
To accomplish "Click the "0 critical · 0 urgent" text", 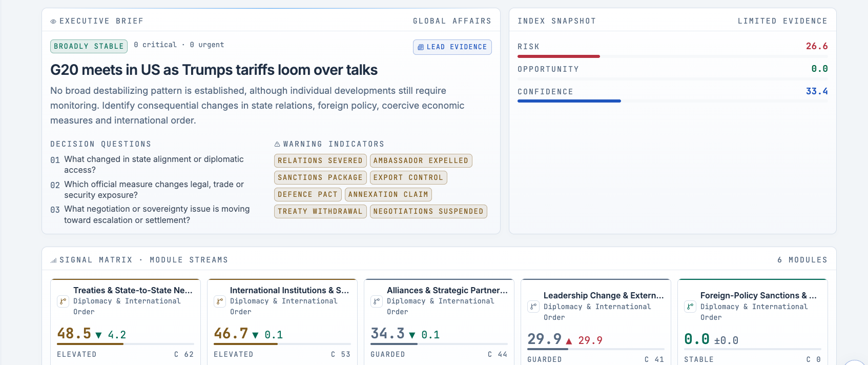I will tap(179, 45).
